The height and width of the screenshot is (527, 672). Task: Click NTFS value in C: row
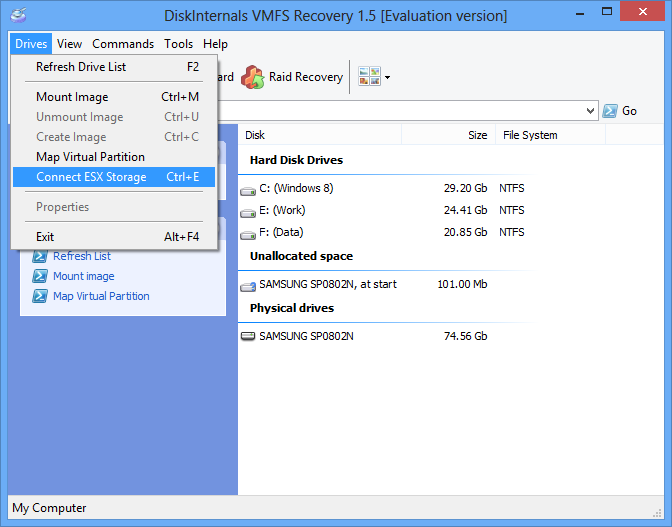pyautogui.click(x=512, y=188)
